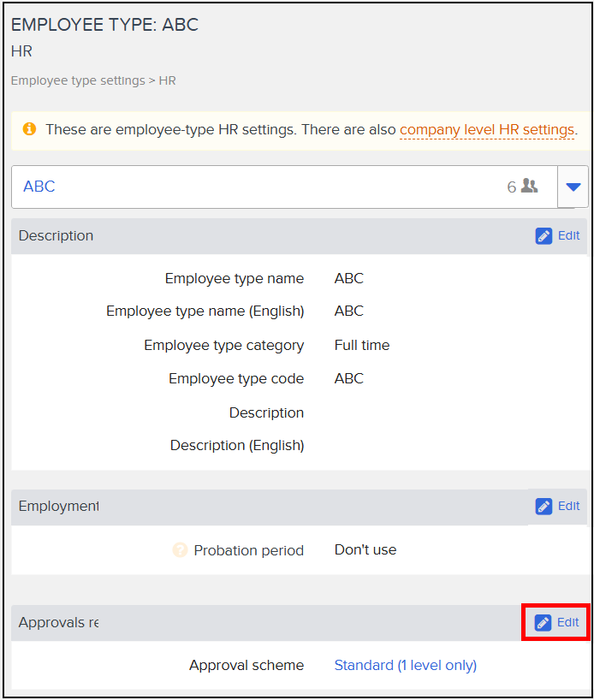Click the pencil icon in Employment header

pos(544,507)
